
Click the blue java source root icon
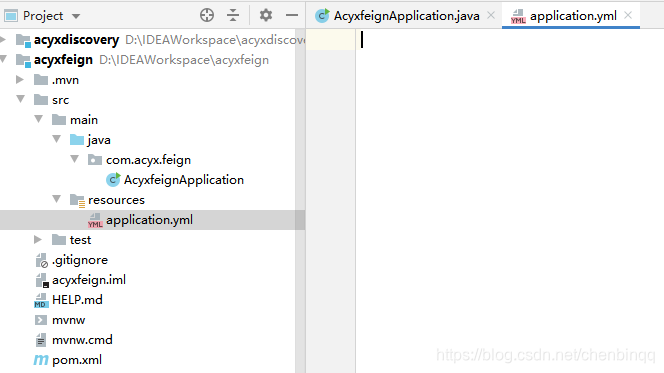[77, 139]
